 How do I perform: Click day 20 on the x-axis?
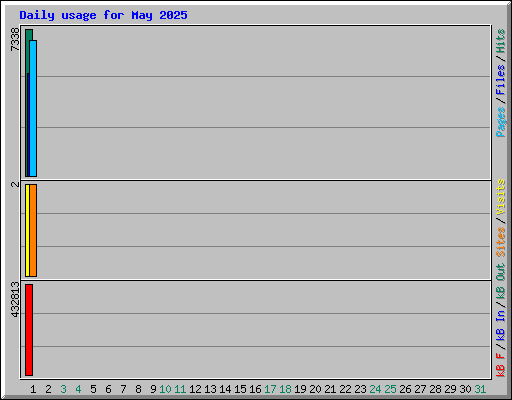point(315,389)
